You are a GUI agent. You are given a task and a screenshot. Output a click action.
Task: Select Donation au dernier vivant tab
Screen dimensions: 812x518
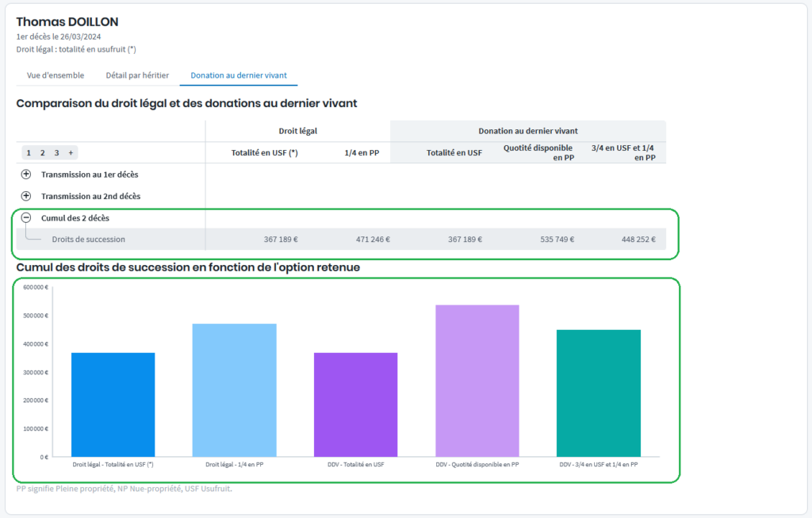(239, 75)
